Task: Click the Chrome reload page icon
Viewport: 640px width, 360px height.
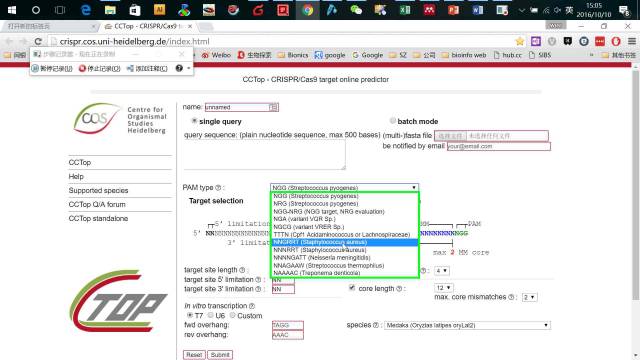Action: tap(38, 41)
